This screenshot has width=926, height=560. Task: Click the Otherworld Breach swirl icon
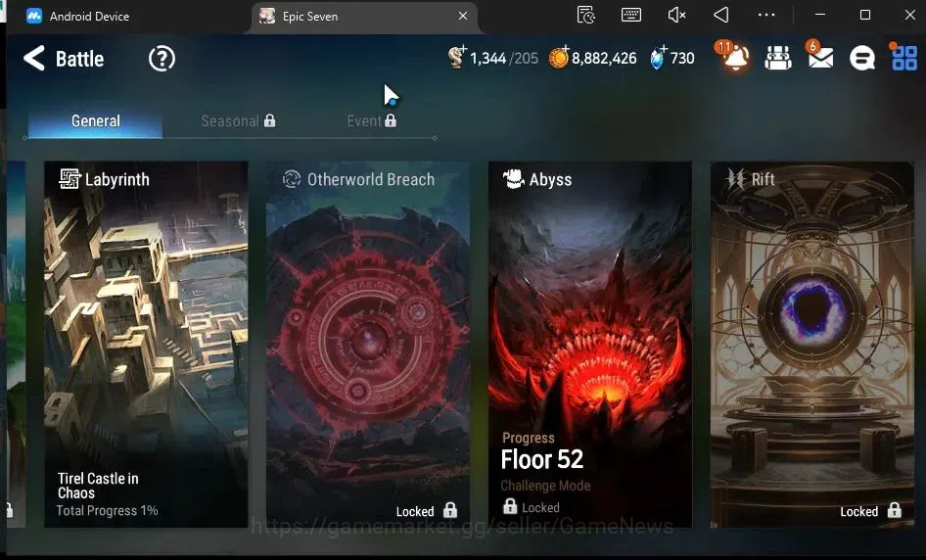[x=292, y=179]
